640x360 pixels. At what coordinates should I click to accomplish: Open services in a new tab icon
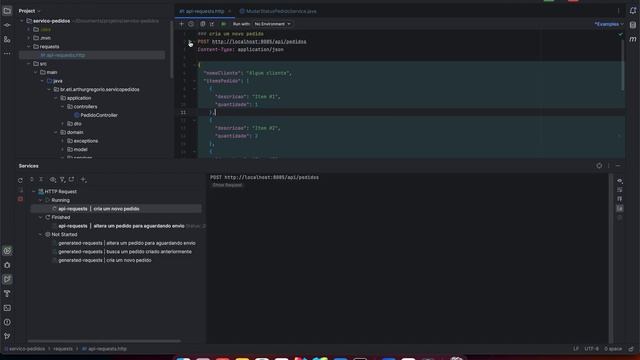(72, 180)
